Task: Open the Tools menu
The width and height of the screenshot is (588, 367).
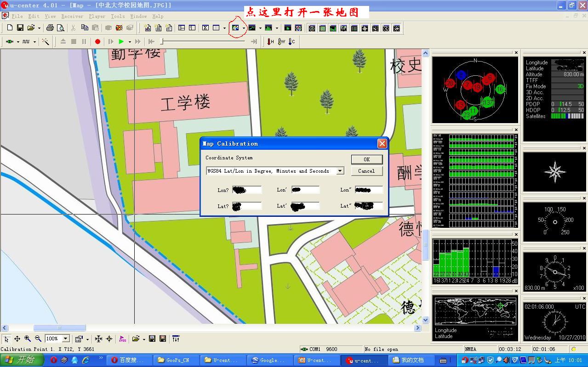Action: (118, 16)
